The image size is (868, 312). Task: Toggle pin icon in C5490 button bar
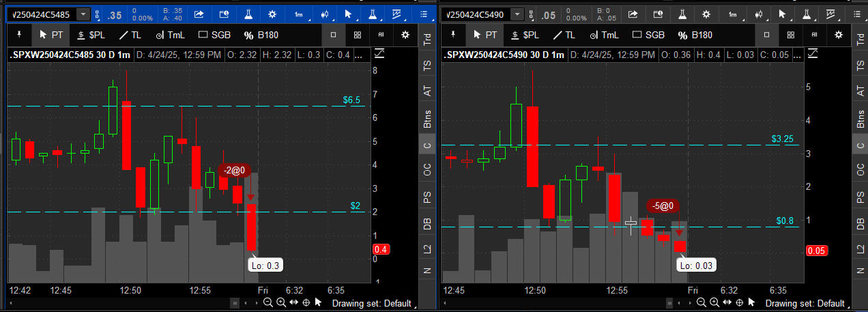coord(452,34)
